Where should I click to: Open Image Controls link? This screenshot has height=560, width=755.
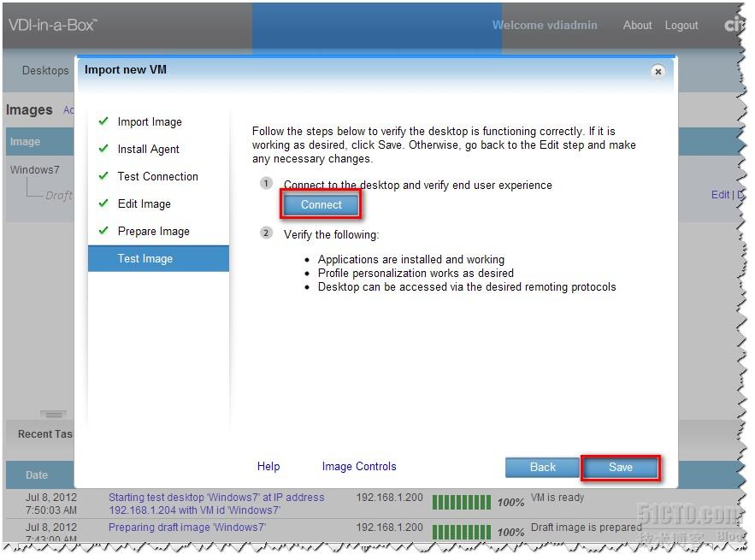tap(359, 466)
